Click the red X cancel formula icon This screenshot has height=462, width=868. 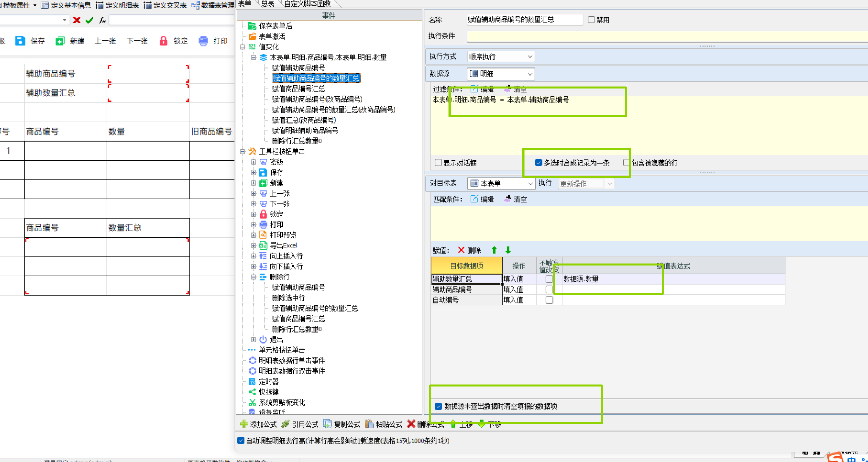[77, 20]
